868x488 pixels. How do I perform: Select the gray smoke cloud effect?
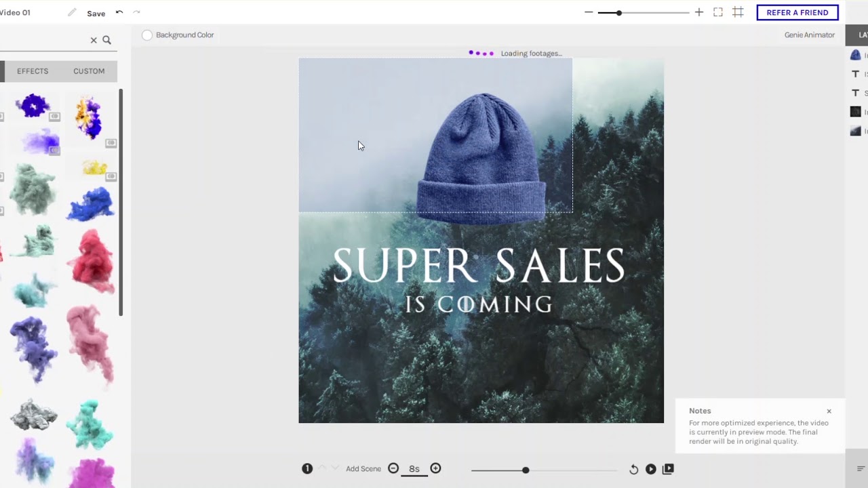[x=34, y=415]
